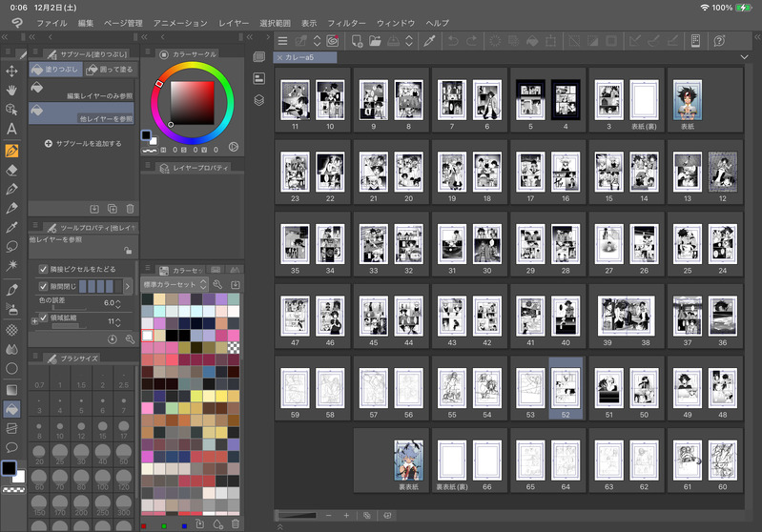Open '標準カラーセット' dropdown
This screenshot has height=532, width=762.
coord(175,285)
